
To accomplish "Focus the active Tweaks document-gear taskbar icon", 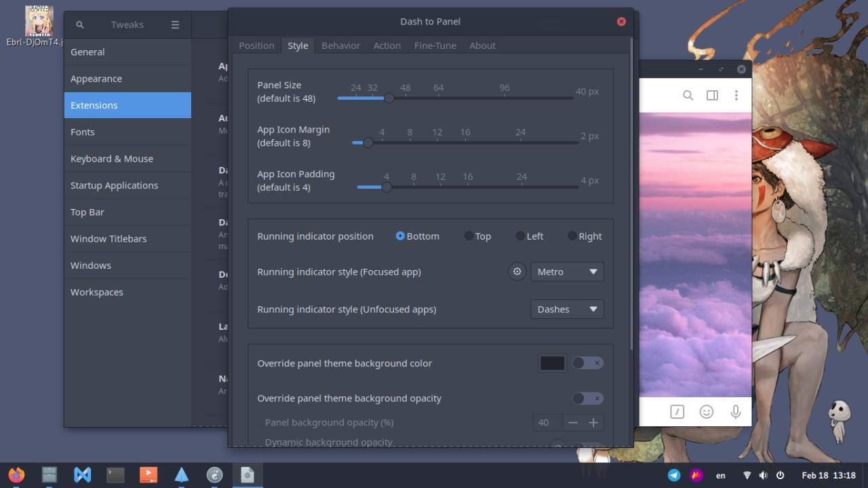I will 248,475.
